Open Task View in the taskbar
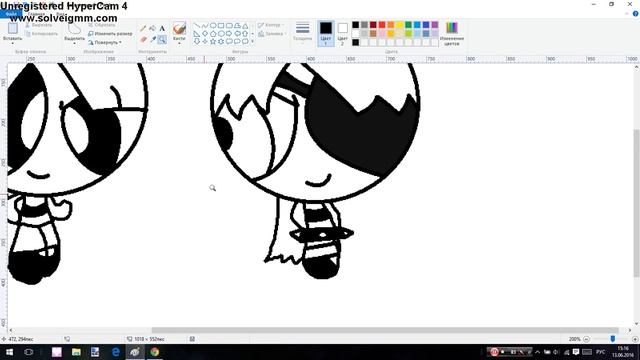 tap(29, 352)
